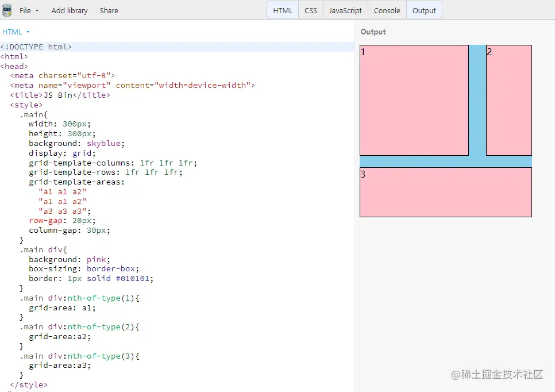Click the pink grid box labeled 1
Viewport: 555px width, 392px height.
click(x=414, y=100)
